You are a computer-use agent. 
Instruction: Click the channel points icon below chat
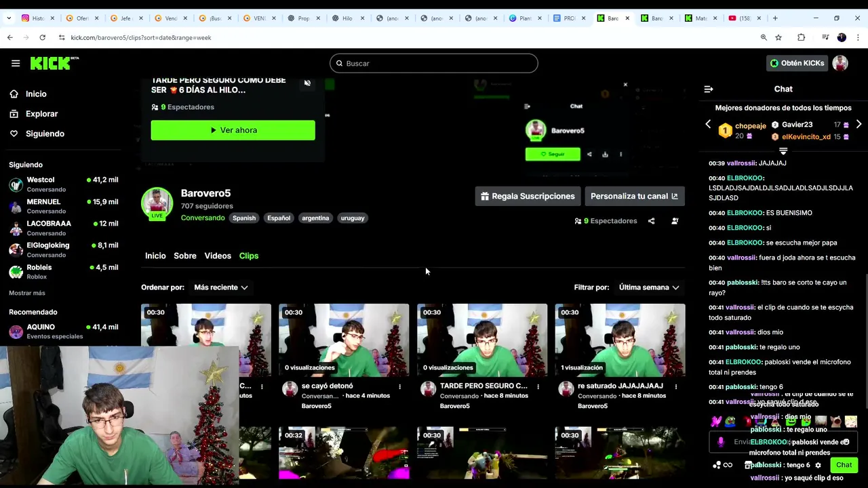(717, 465)
